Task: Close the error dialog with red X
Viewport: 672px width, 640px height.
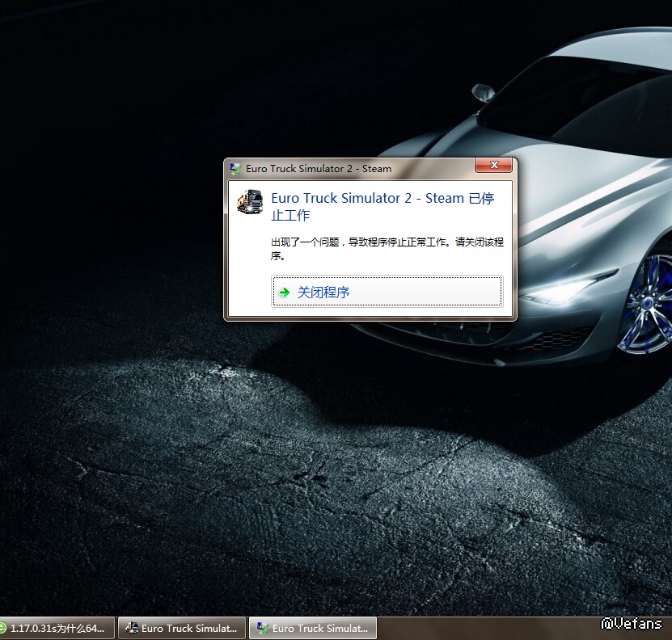Action: (x=492, y=166)
